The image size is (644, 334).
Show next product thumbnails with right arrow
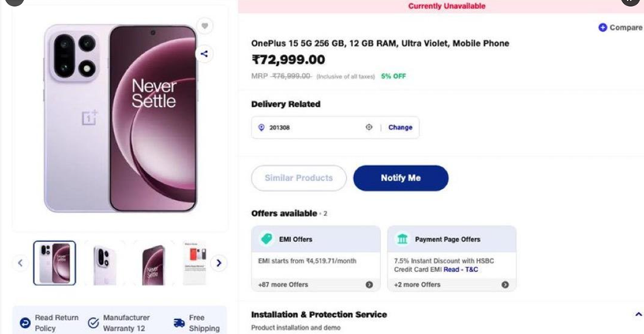[219, 263]
